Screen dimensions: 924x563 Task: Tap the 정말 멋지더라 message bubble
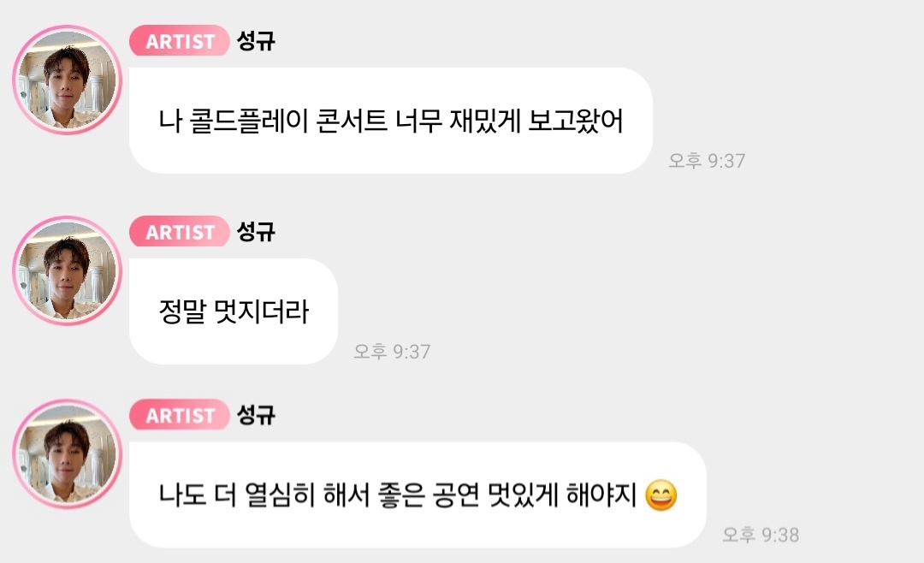(x=234, y=311)
